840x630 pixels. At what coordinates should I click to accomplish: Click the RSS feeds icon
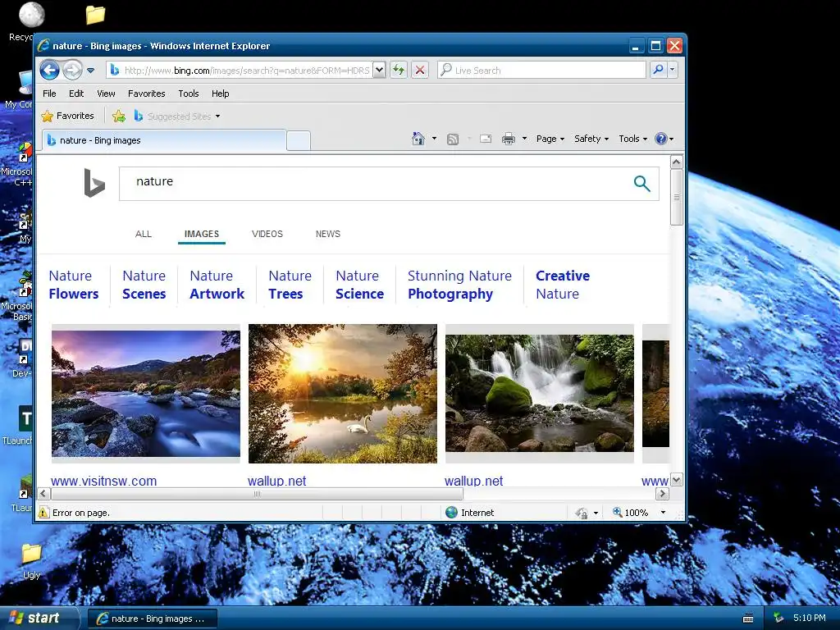coord(453,139)
